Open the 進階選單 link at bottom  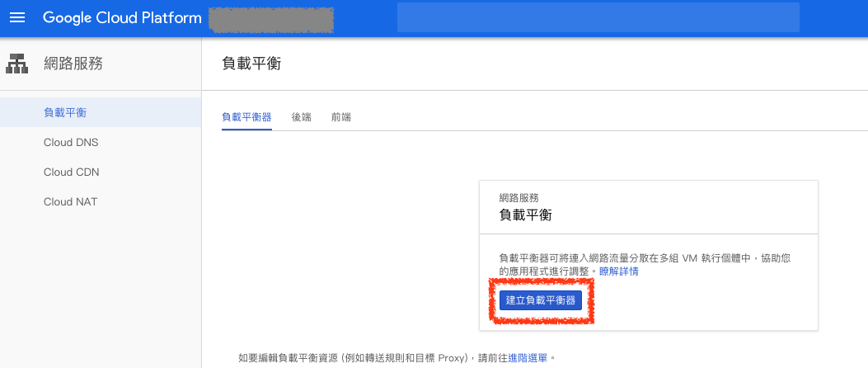click(x=528, y=358)
